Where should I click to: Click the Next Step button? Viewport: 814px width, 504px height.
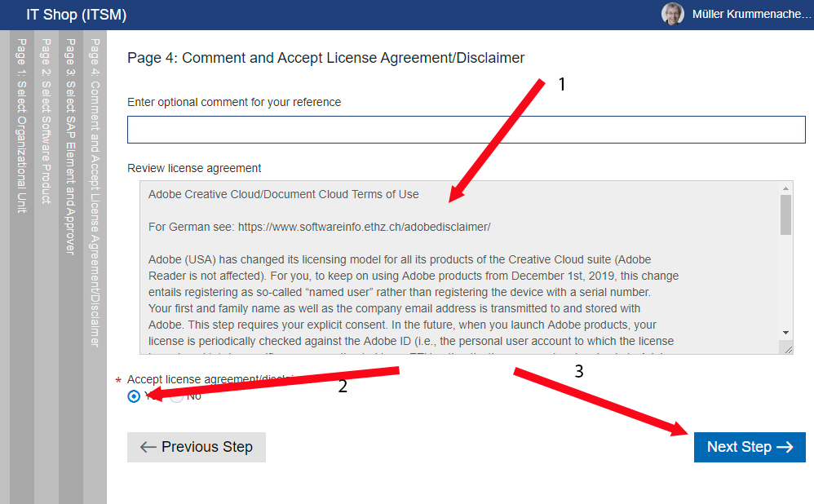(750, 447)
